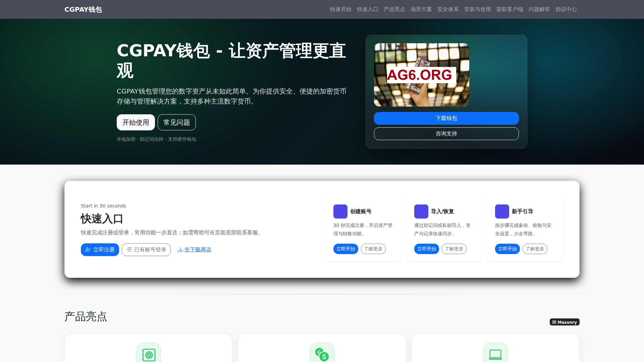Viewport: 644px width, 362px height.
Task: Click the green currency coins icon
Action: pos(322,354)
